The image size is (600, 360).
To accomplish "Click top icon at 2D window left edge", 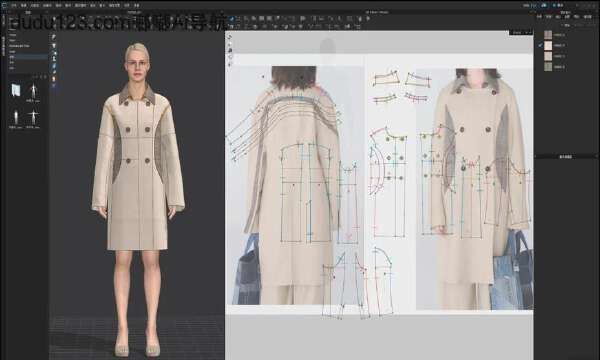I will coord(230,37).
